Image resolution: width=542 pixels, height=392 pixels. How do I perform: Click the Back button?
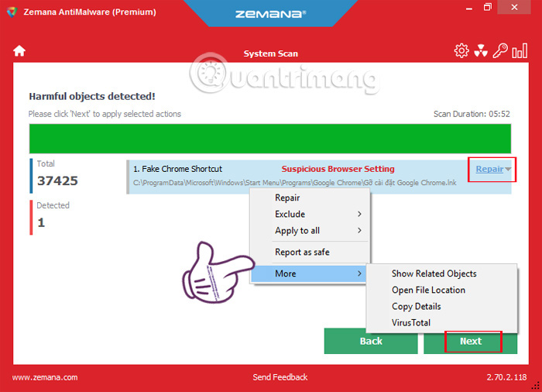click(x=371, y=341)
